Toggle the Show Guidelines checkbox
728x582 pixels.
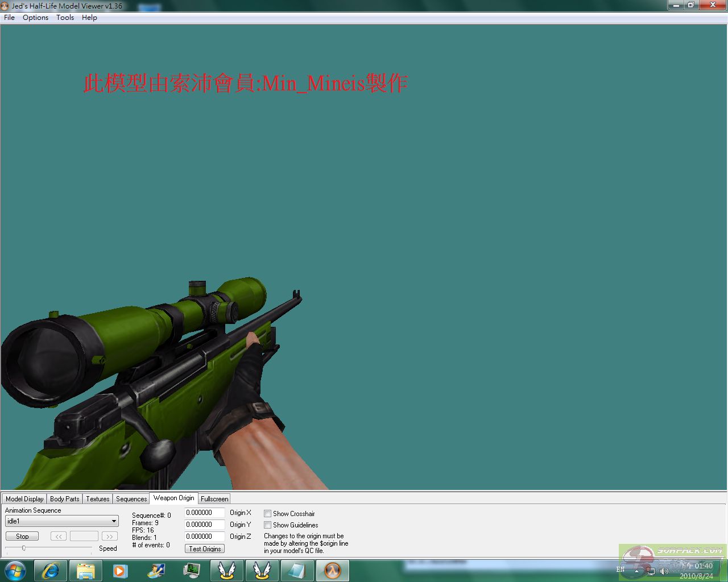point(267,525)
